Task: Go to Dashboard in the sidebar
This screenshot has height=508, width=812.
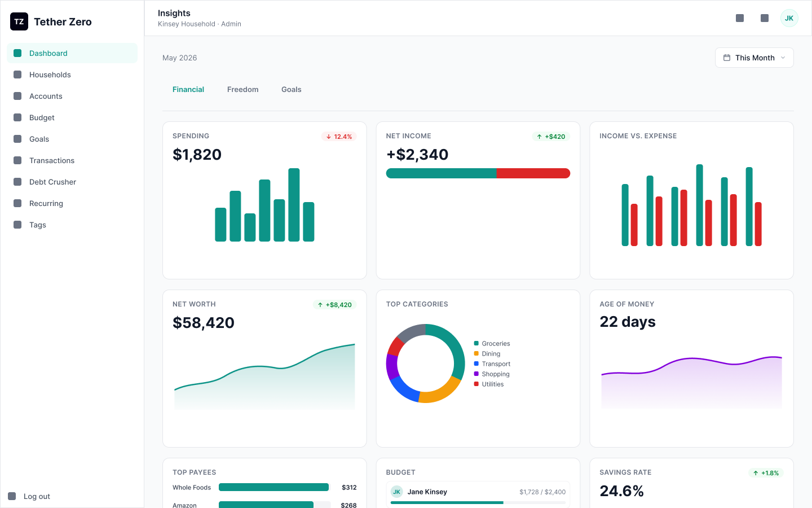Action: pos(72,53)
